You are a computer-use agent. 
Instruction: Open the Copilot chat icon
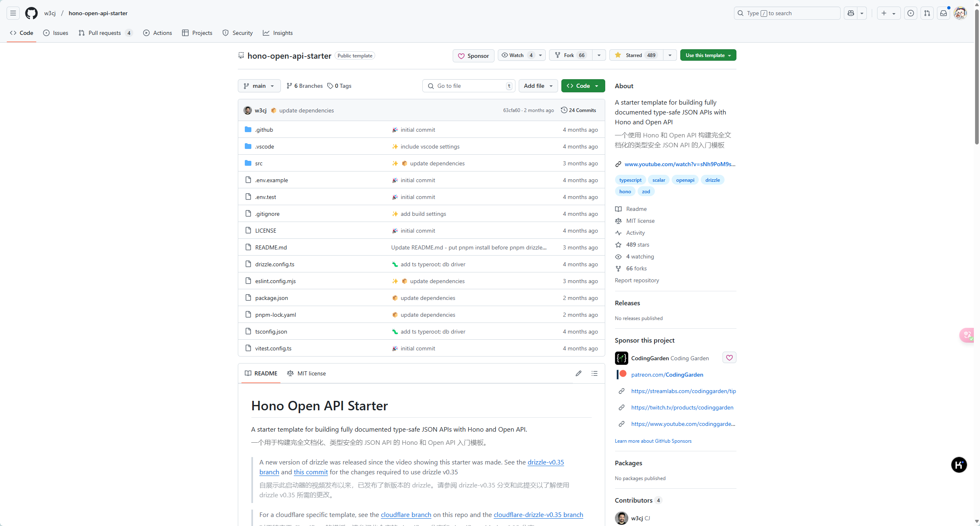(x=851, y=13)
